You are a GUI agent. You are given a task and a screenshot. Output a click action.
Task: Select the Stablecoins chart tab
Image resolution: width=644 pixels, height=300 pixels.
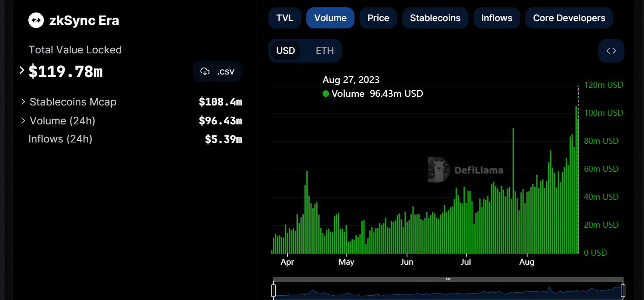[x=435, y=18]
